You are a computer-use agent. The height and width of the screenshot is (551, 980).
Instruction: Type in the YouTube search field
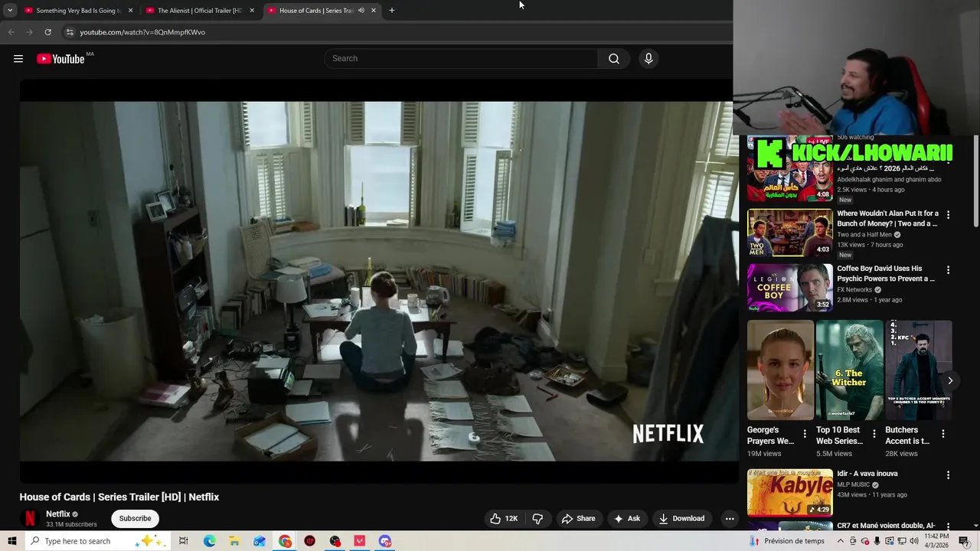coord(461,59)
